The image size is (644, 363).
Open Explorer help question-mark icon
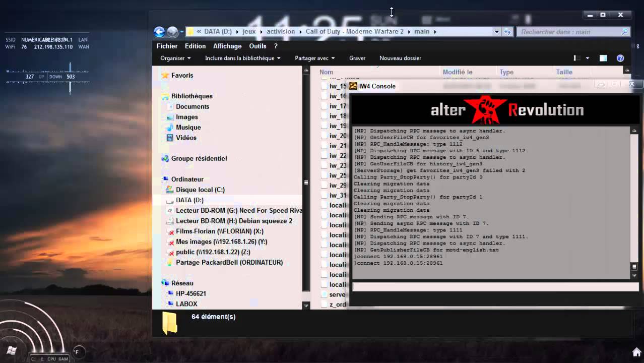point(620,58)
